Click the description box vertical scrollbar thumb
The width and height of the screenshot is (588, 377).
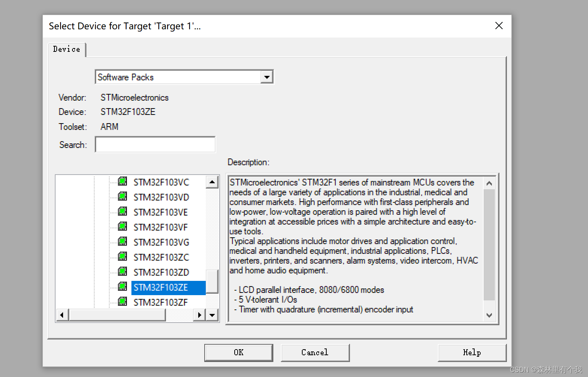[x=489, y=245]
